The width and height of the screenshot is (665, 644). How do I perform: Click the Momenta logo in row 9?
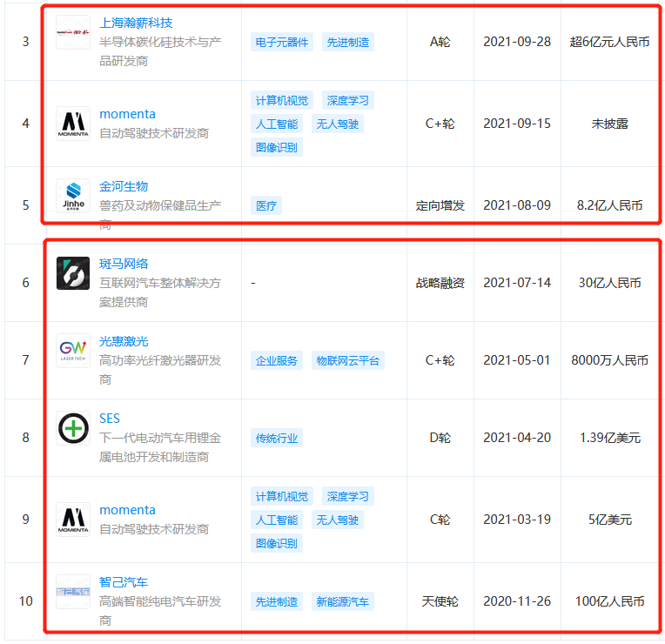(73, 520)
